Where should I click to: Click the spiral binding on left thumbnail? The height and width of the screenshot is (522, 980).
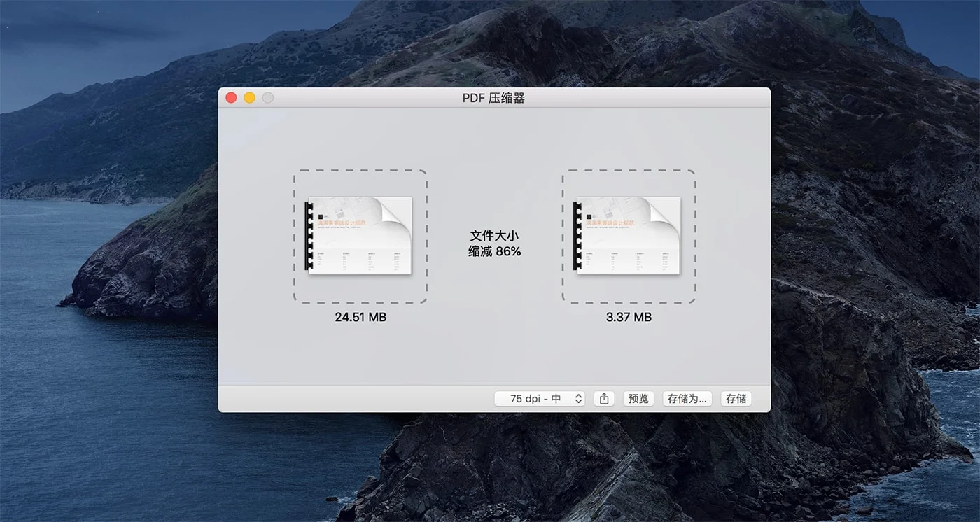tap(309, 236)
